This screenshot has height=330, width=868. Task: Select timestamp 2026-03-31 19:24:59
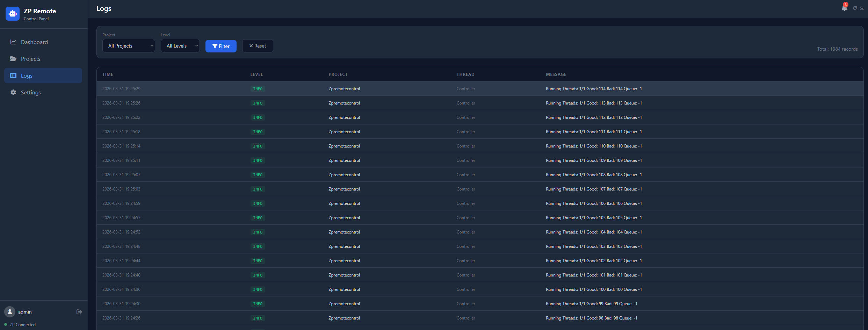(121, 203)
